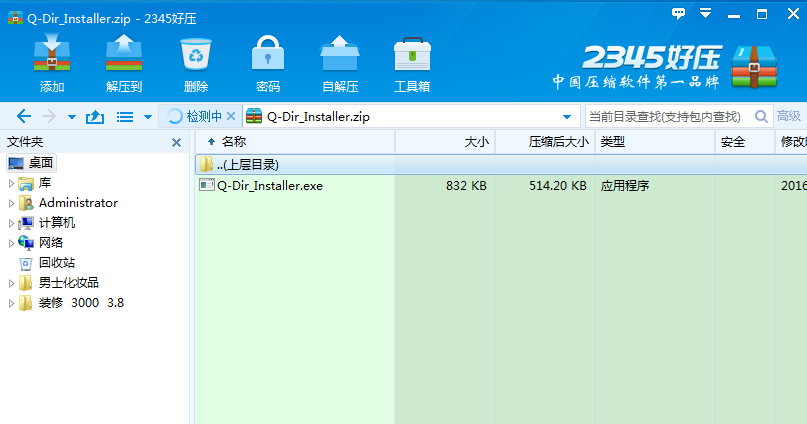
Task: Click the 应用程序 type cell
Action: tap(625, 186)
